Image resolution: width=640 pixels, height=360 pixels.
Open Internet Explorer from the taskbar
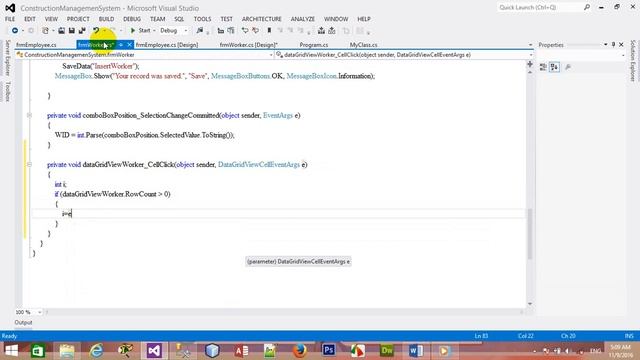pyautogui.click(x=96, y=350)
